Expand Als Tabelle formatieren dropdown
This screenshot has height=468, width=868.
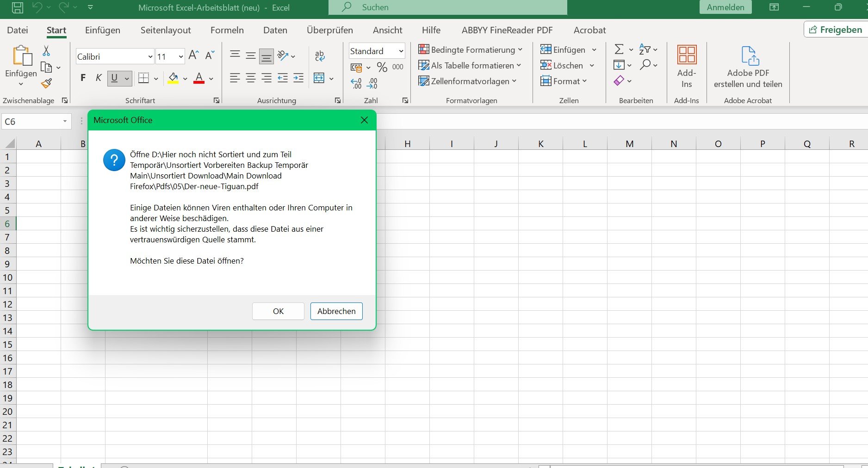tap(519, 65)
